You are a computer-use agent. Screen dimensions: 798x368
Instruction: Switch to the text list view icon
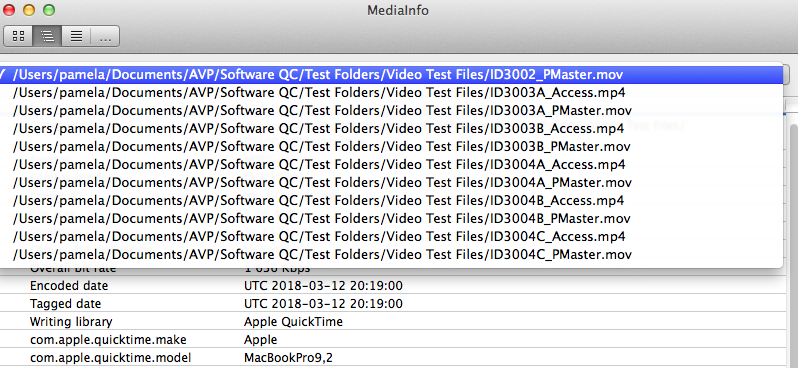[76, 36]
